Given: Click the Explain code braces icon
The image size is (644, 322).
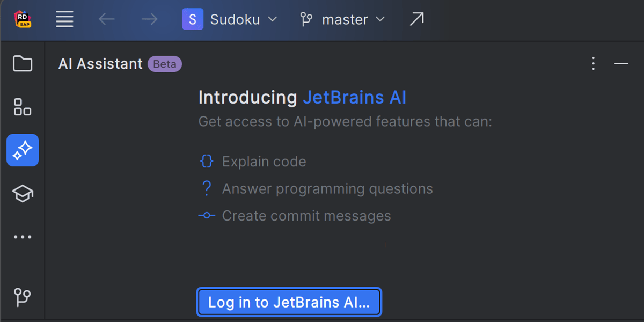Looking at the screenshot, I should (207, 162).
